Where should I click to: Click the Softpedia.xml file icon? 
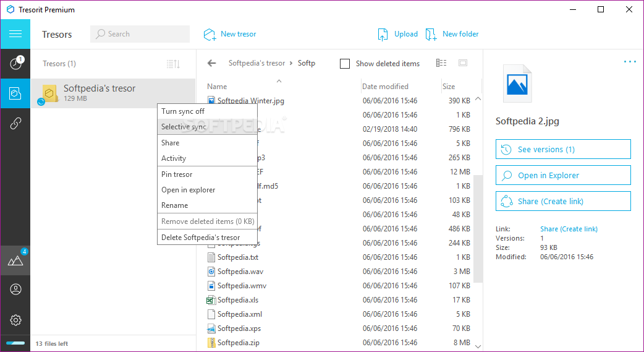(211, 314)
